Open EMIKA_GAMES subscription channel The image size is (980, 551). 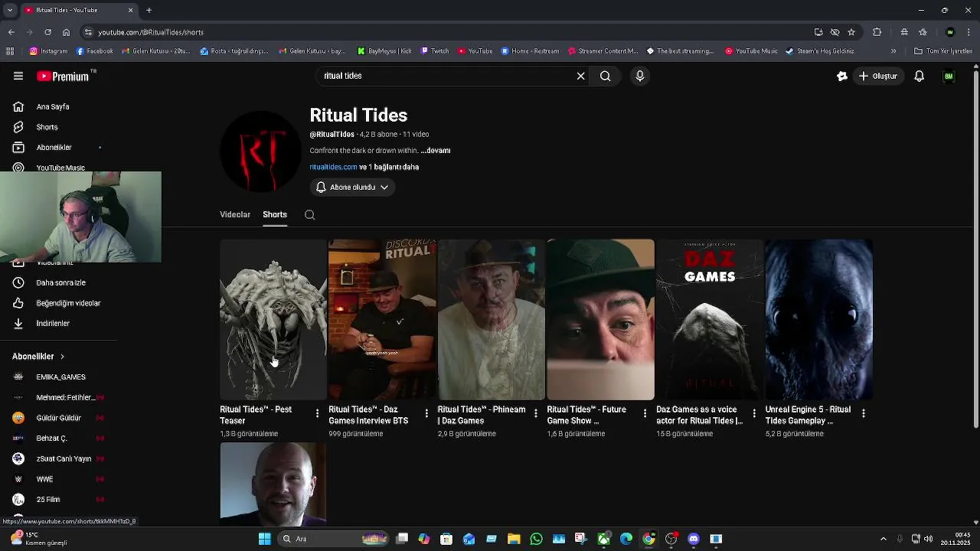coord(60,377)
